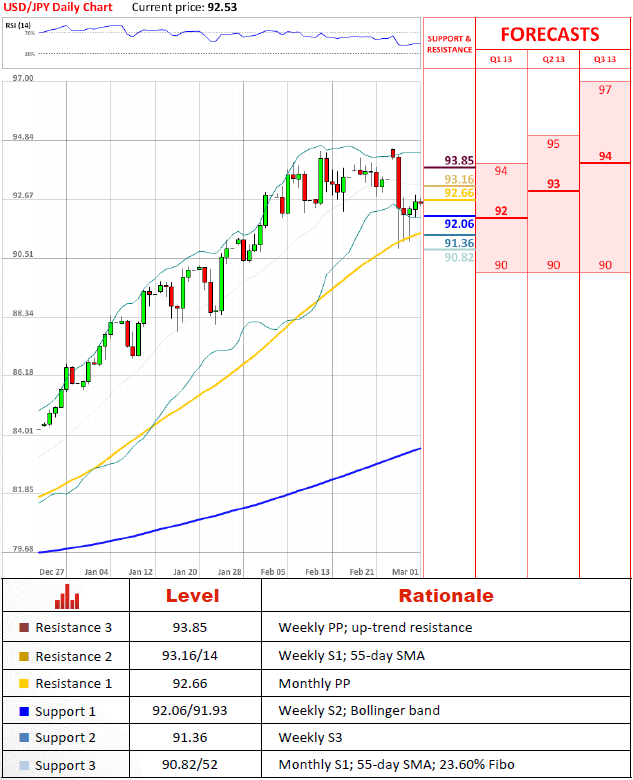Image resolution: width=633 pixels, height=780 pixels.
Task: Click the FORECASTS heading
Action: 550,34
